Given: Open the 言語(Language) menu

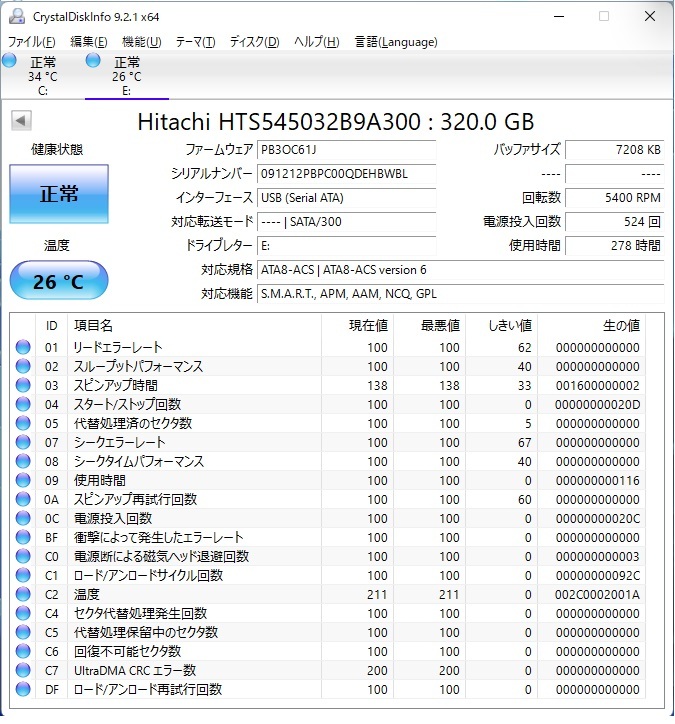Looking at the screenshot, I should [396, 42].
